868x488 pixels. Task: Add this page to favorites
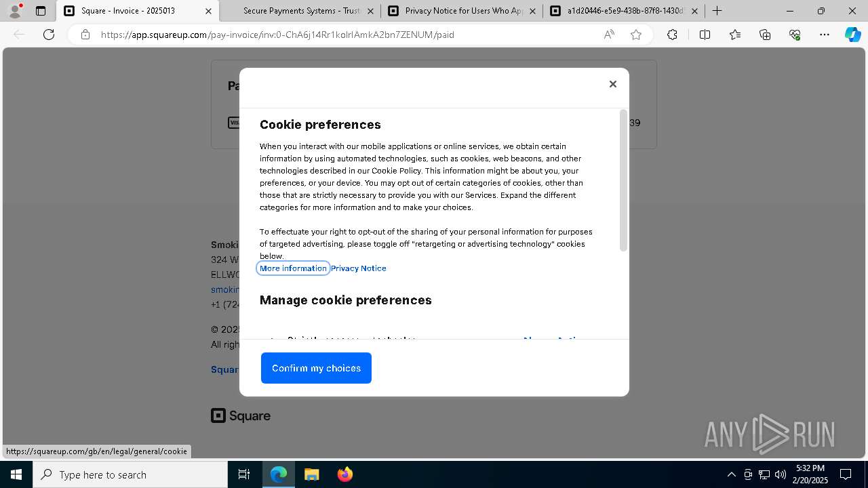pos(636,35)
